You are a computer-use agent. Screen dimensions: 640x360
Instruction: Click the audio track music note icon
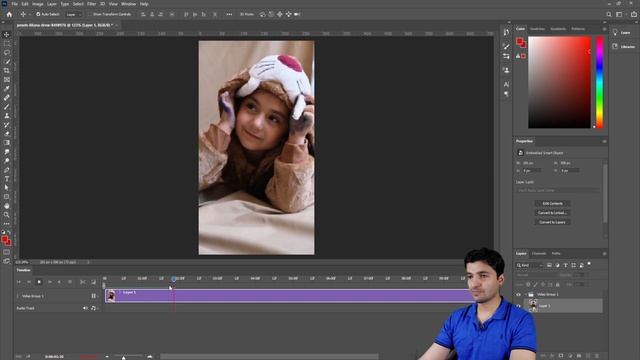93,308
